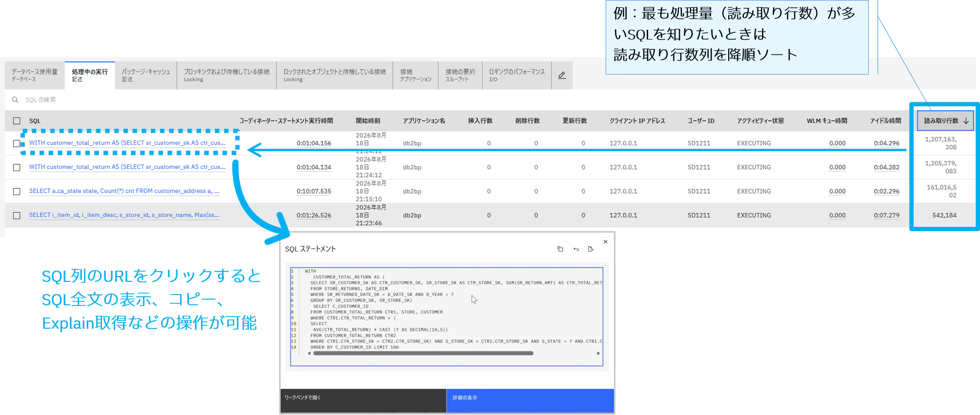Image resolution: width=980 pixels, height=415 pixels.
Task: Open the 接続の要約 スループット tab
Action: tap(460, 75)
